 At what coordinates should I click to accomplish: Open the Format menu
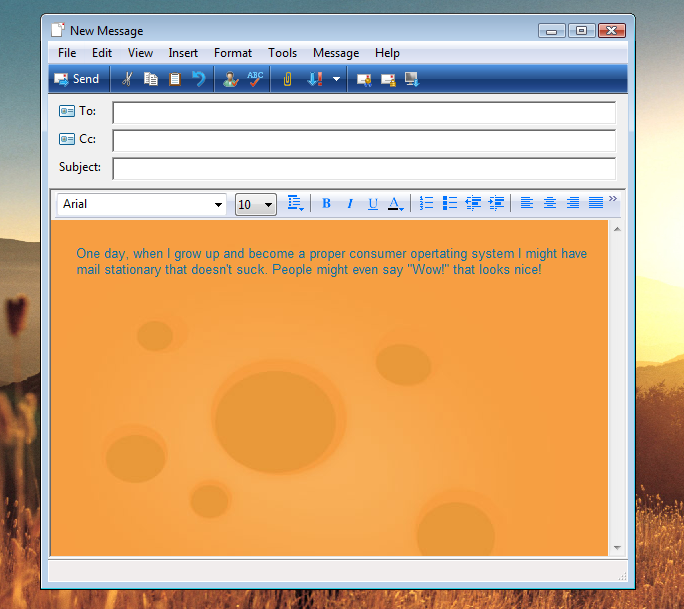233,53
